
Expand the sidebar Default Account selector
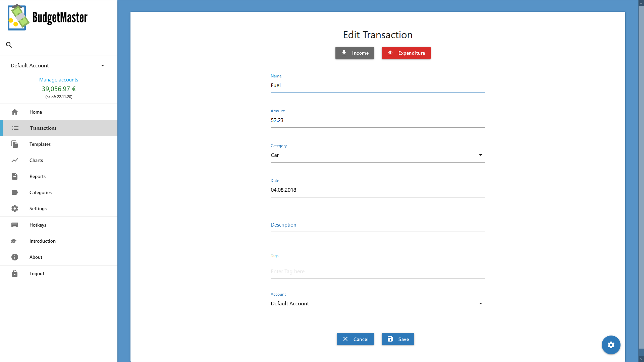pyautogui.click(x=59, y=66)
